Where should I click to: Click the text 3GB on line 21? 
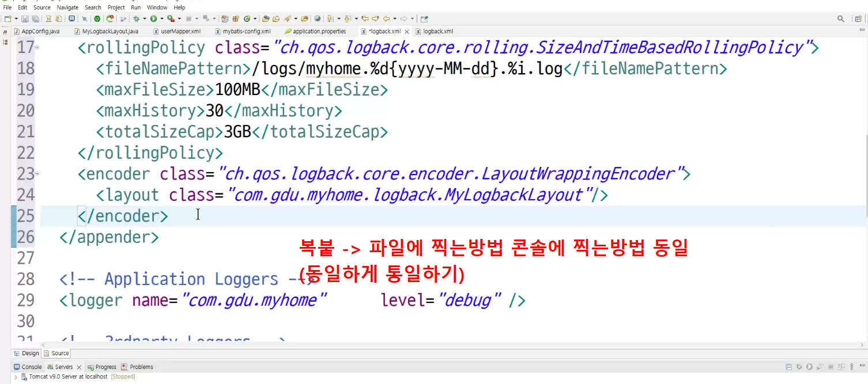coord(238,132)
